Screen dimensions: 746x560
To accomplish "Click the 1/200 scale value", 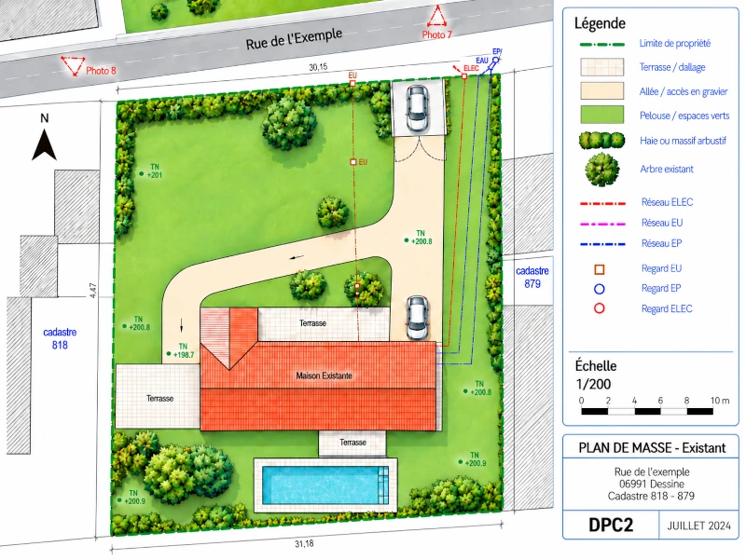I will 593,384.
